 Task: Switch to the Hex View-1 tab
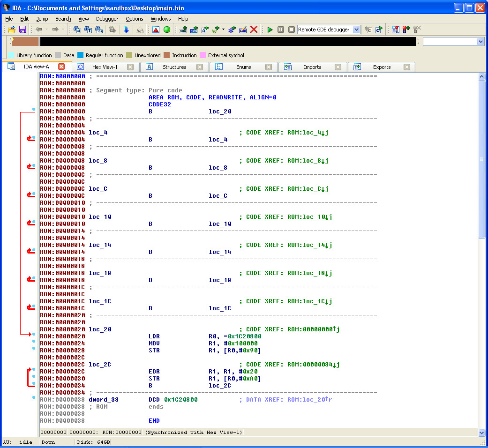coord(105,67)
